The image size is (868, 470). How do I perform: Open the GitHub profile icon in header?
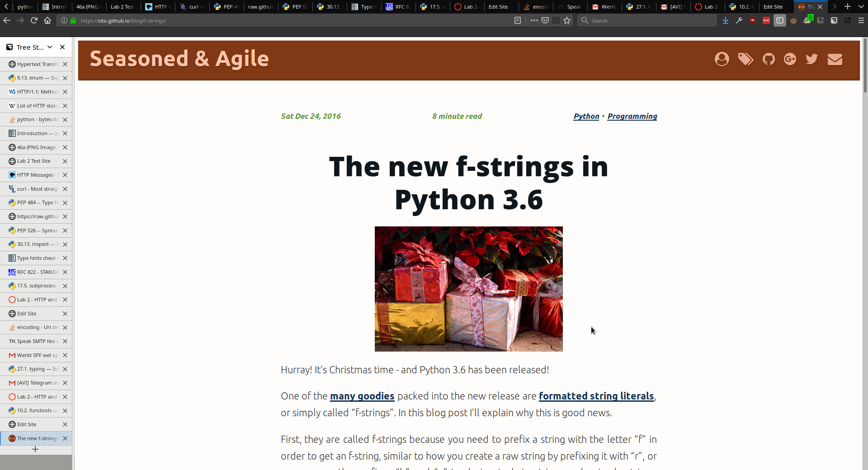tap(769, 59)
